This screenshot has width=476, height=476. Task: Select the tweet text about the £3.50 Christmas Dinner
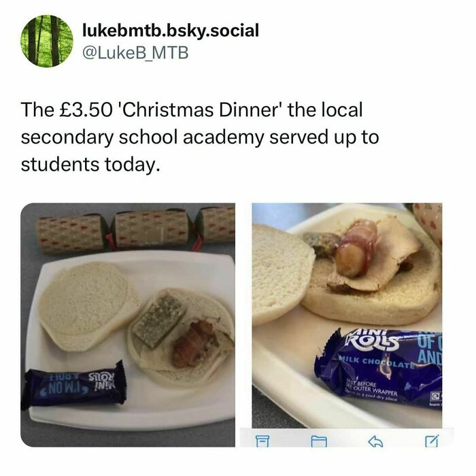click(x=200, y=137)
